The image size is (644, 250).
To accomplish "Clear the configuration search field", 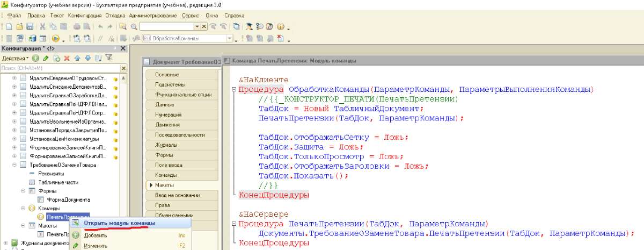I will [124, 68].
